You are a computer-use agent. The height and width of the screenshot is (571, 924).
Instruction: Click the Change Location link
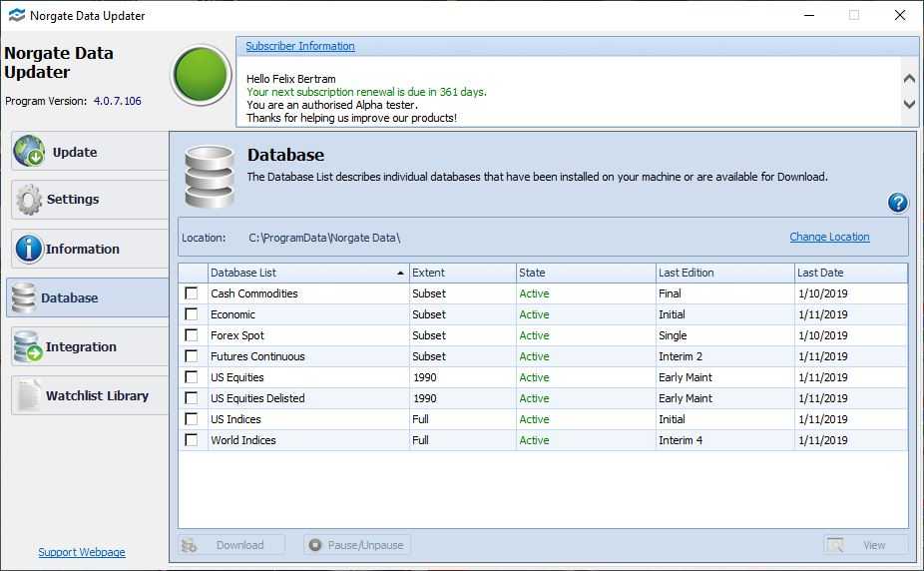click(x=829, y=237)
